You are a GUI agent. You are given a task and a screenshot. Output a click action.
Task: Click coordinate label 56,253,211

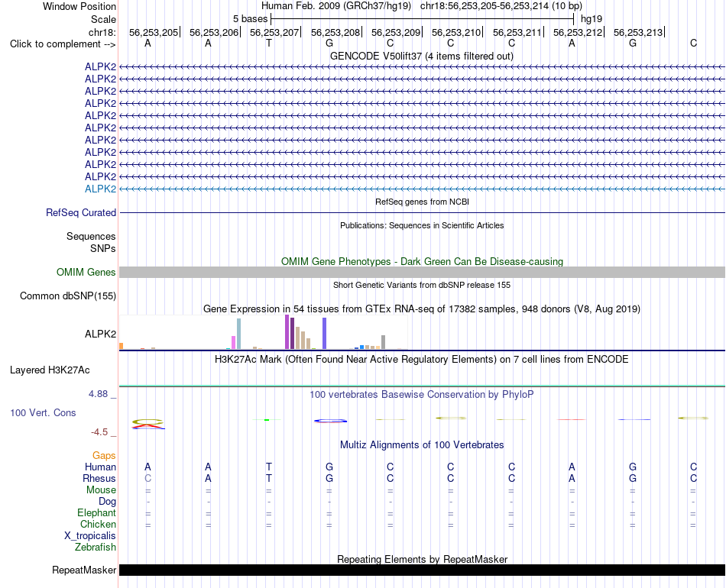pyautogui.click(x=517, y=32)
